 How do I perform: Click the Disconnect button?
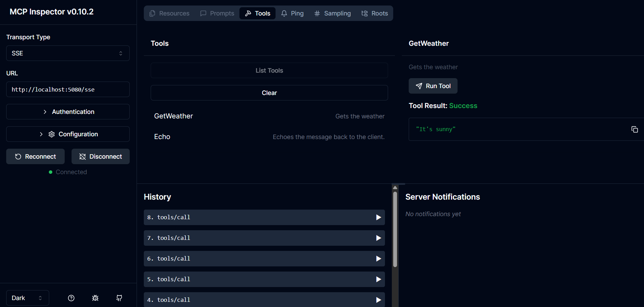click(x=100, y=157)
